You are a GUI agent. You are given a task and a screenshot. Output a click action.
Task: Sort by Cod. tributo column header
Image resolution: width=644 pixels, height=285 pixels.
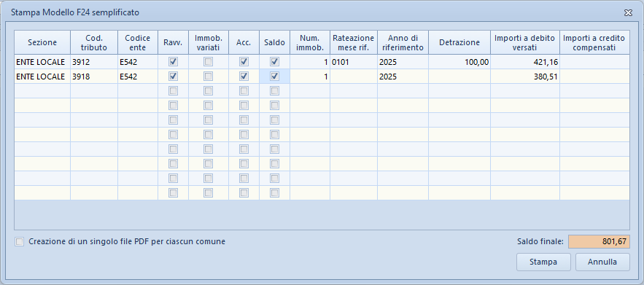(x=94, y=42)
